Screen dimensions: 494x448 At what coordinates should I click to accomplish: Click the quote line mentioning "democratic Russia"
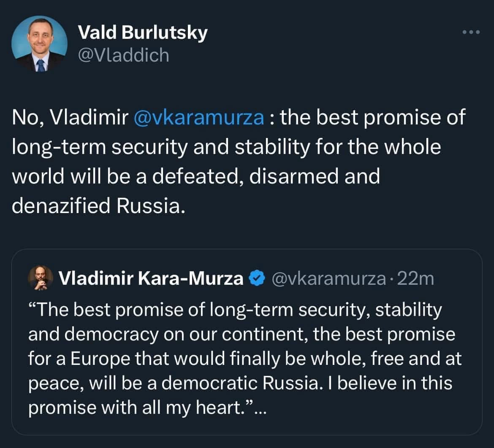(240, 383)
